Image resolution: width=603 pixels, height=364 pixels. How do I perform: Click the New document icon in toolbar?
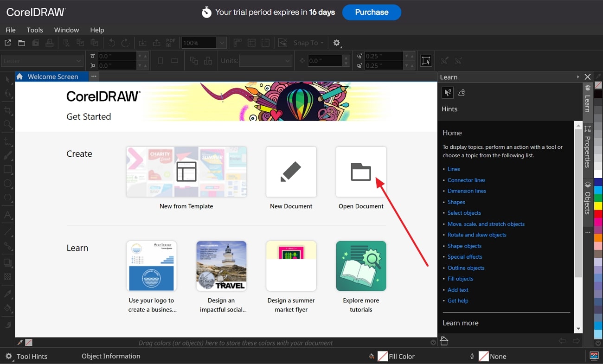7,43
